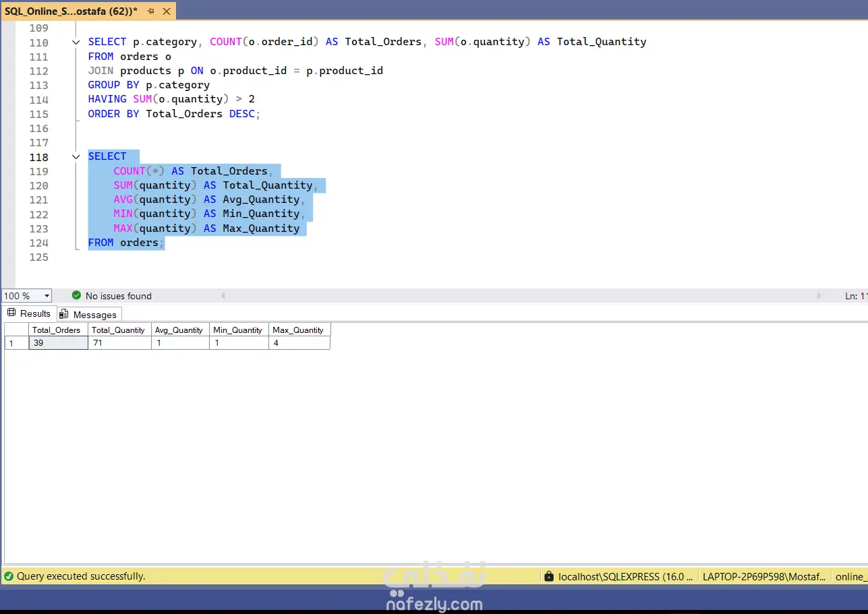Open the 100 % zoom dropdown
Viewport: 868px width, 614px height.
[47, 296]
